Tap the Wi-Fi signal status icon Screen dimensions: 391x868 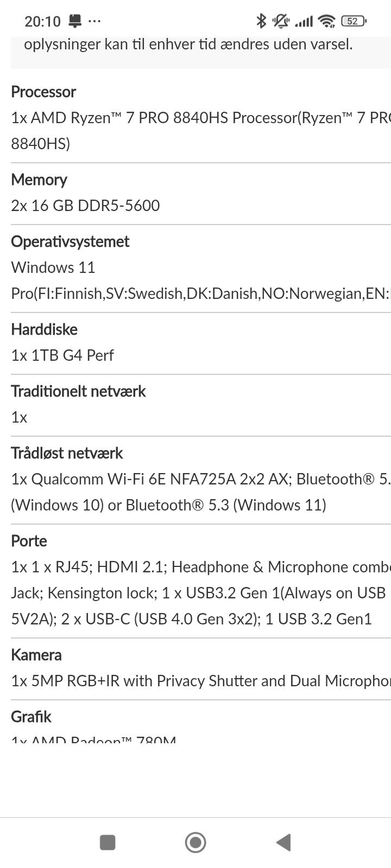[326, 21]
